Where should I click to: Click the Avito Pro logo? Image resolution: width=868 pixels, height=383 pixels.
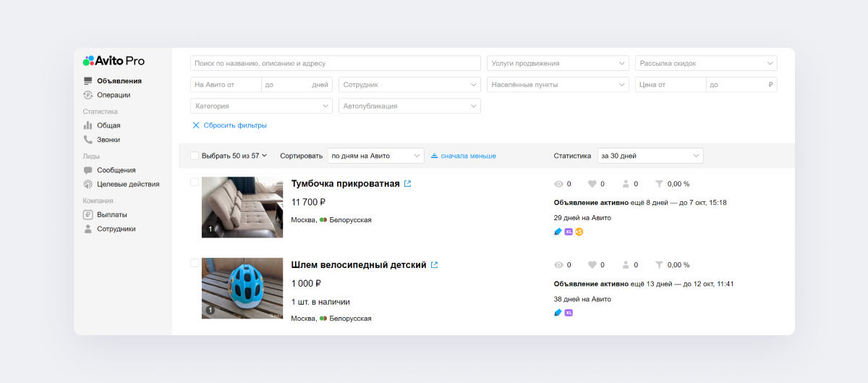coord(114,61)
